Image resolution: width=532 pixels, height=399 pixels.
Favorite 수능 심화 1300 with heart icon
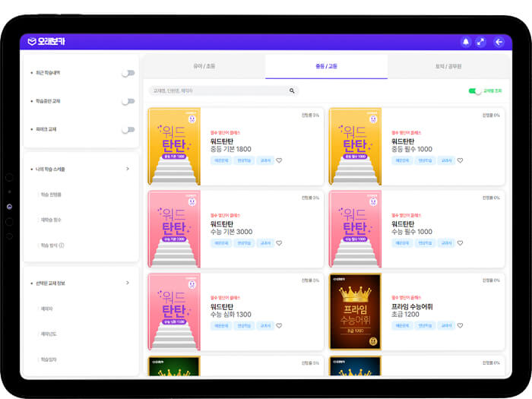279,325
